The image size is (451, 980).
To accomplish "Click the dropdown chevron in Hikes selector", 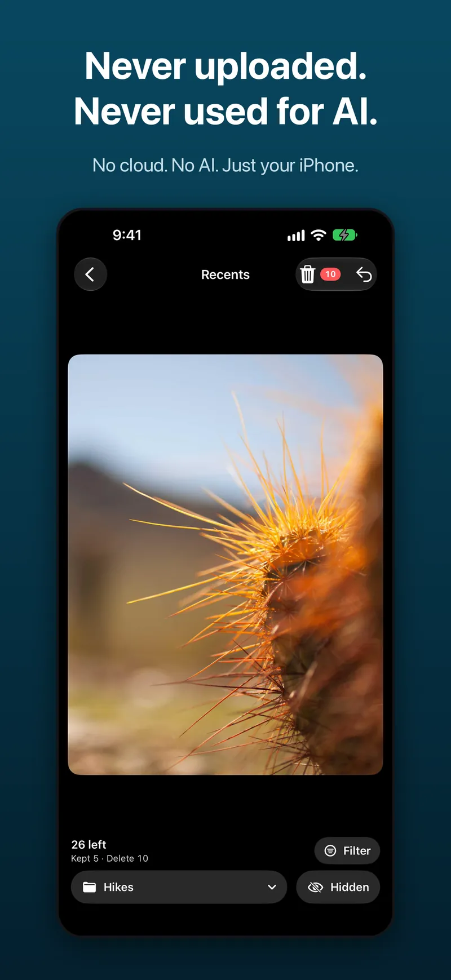I will [272, 887].
